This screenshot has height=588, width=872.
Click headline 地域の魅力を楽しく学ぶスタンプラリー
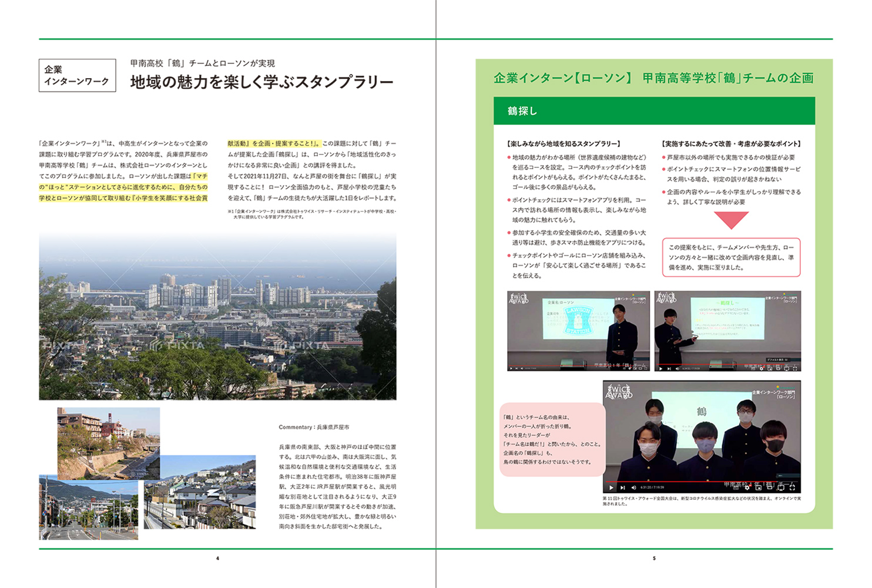tap(261, 82)
